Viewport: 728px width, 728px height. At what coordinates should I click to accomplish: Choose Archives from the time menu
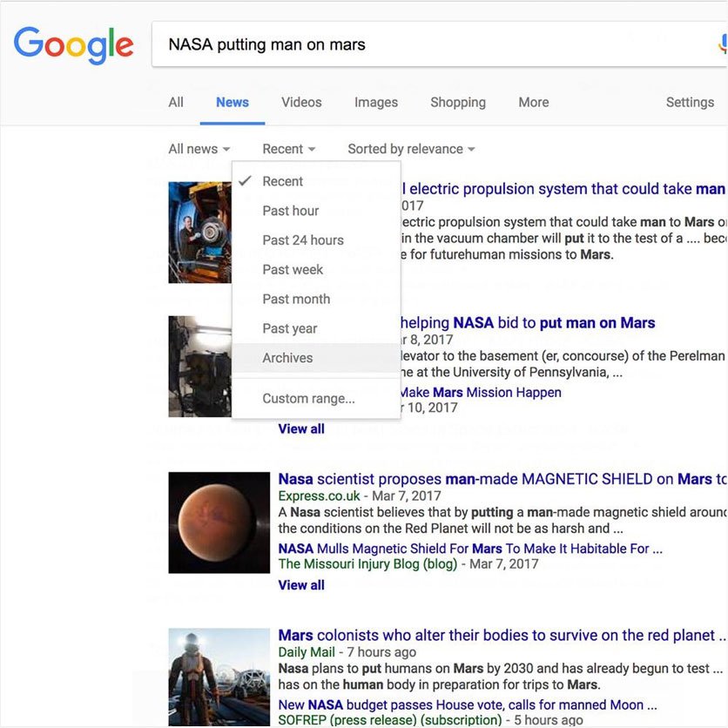[x=316, y=358]
